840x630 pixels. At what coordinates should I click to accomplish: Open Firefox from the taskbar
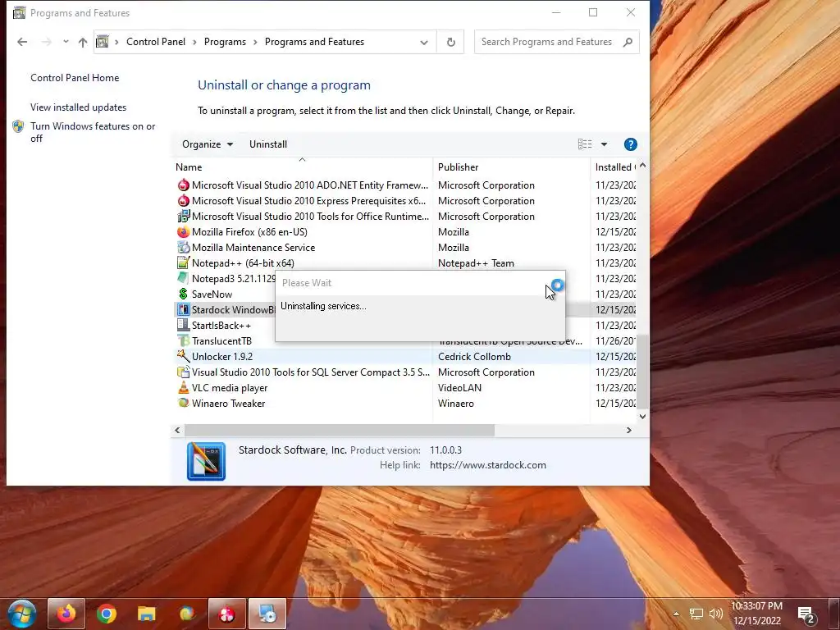click(66, 614)
